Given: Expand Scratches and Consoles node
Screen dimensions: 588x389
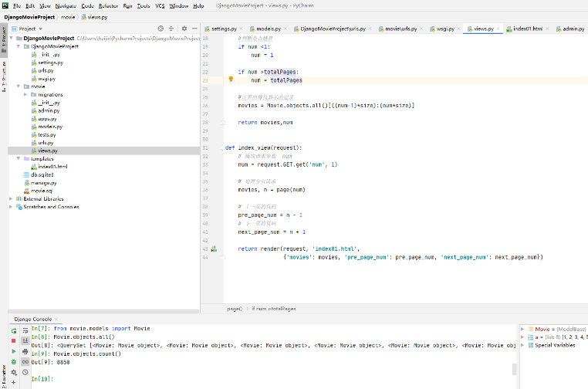Looking at the screenshot, I should point(12,207).
